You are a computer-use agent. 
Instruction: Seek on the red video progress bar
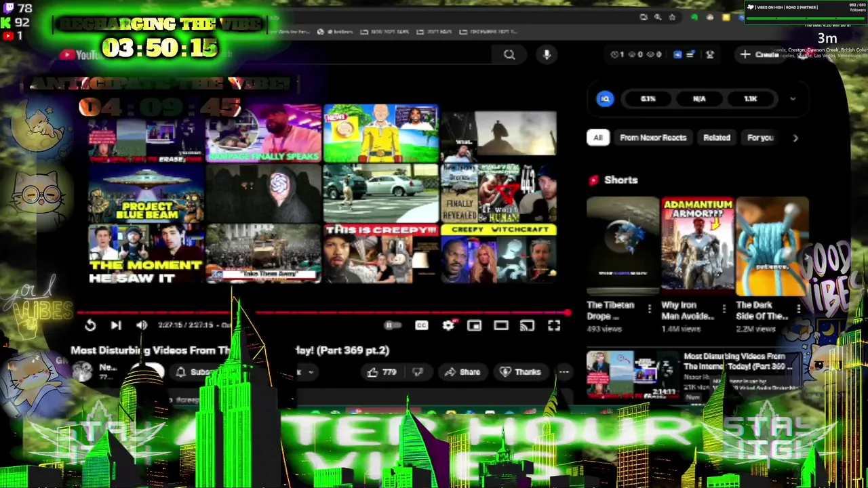click(322, 312)
